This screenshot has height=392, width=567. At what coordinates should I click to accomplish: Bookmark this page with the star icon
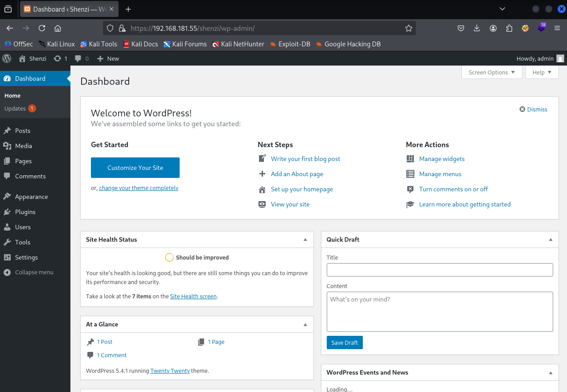pos(408,28)
